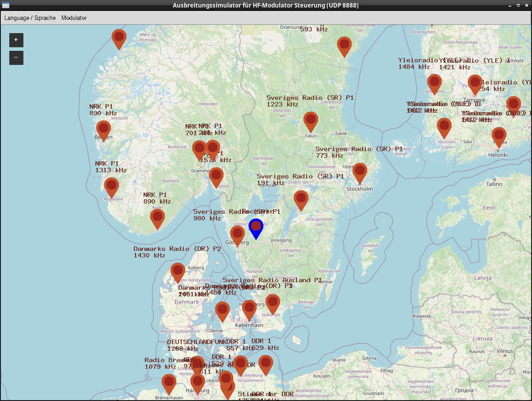Screen dimensions: 532x401
Task: Select the 980 kHz marker at Göteborg
Action: (237, 236)
